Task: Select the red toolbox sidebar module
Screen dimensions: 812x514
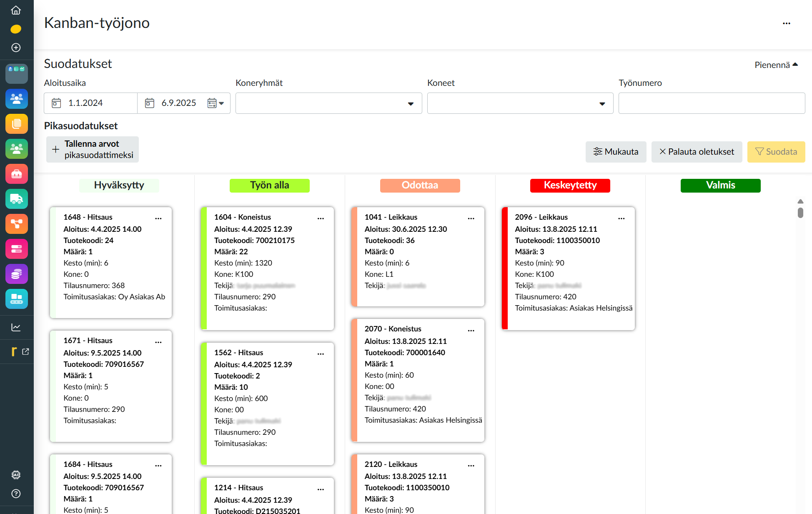Action: pyautogui.click(x=16, y=174)
